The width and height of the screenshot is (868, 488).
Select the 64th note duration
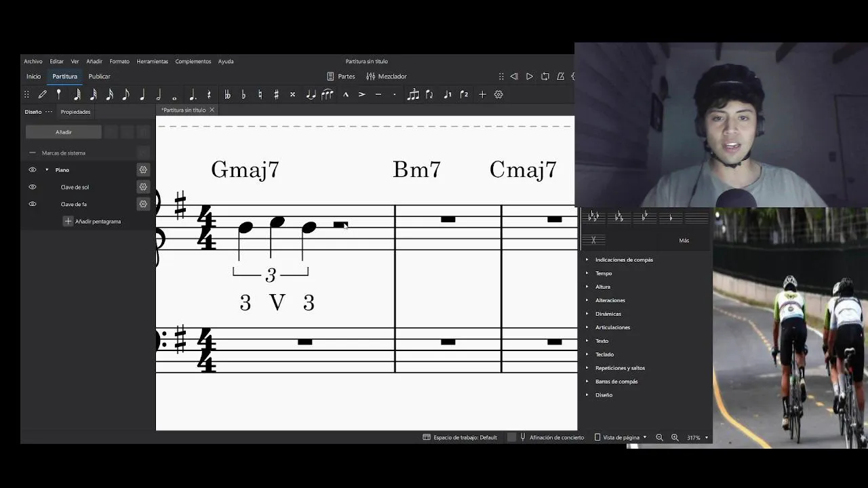[x=77, y=95]
